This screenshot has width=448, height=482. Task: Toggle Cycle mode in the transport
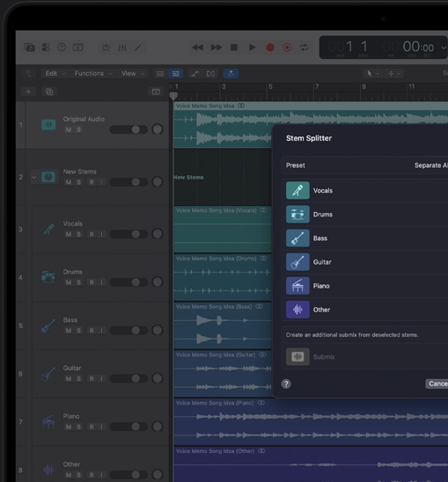pyautogui.click(x=304, y=47)
